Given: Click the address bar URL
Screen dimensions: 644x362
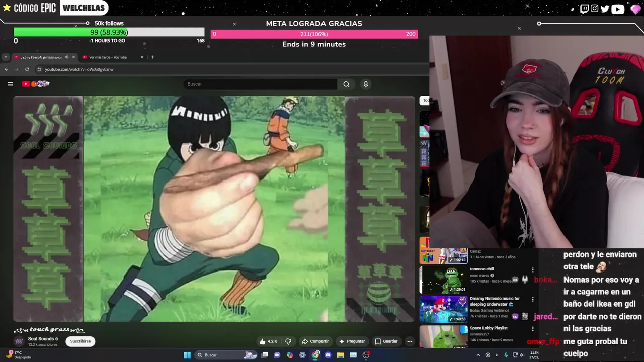Looking at the screenshot, I should pos(79,69).
